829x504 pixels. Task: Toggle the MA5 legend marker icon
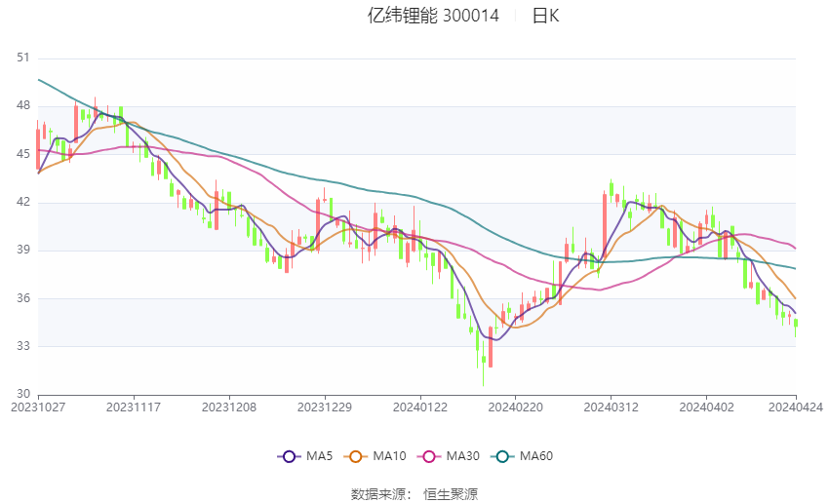289,456
